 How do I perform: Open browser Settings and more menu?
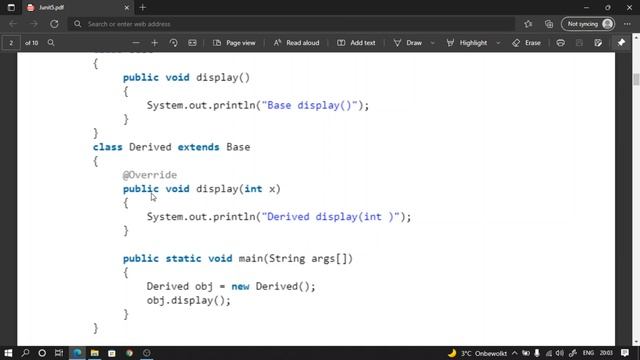(627, 24)
